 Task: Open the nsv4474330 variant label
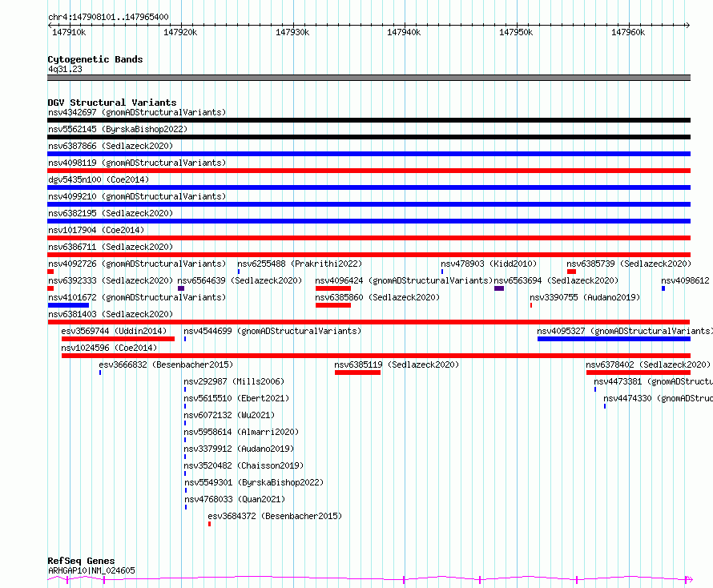tap(658, 398)
